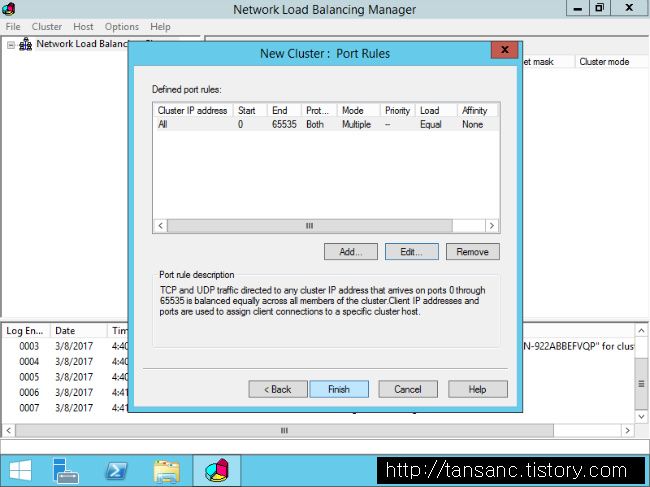
Task: Click Finish to create the cluster
Action: (x=339, y=389)
